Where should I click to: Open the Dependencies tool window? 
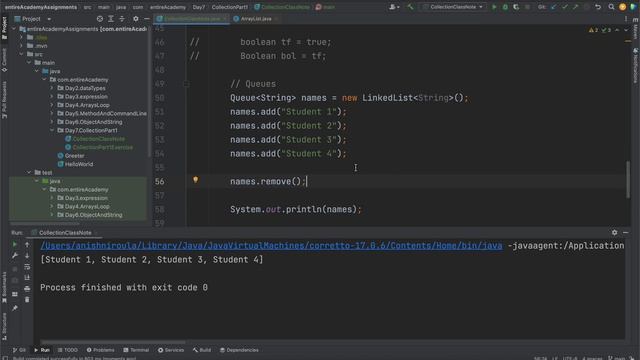pyautogui.click(x=239, y=350)
